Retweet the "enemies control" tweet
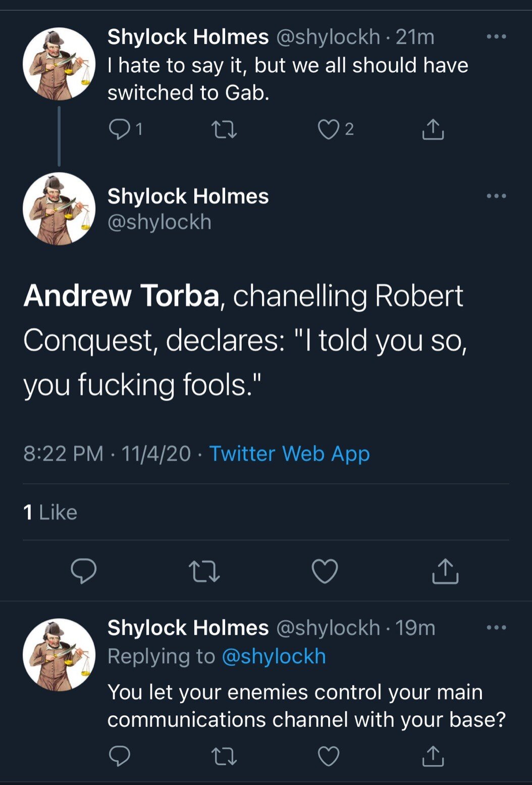The height and width of the screenshot is (785, 532). tap(224, 756)
